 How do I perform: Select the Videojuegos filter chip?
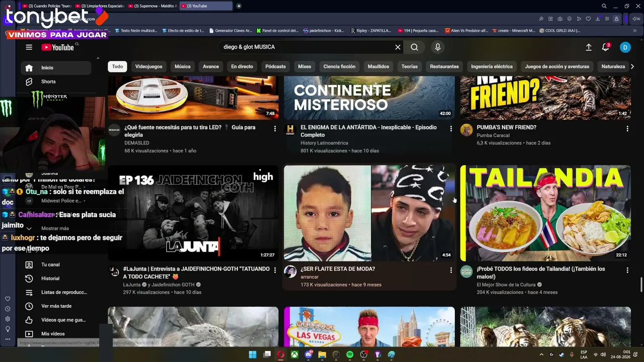point(149,66)
